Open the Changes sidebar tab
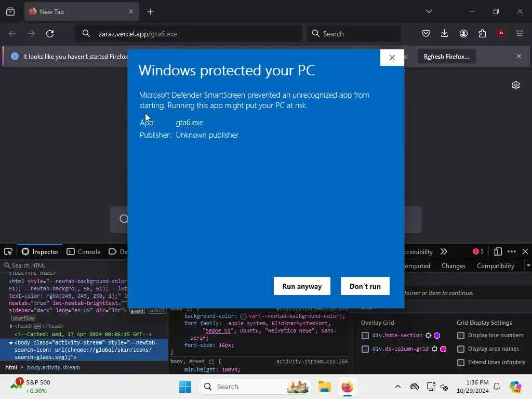The height and width of the screenshot is (399, 532). [x=453, y=266]
